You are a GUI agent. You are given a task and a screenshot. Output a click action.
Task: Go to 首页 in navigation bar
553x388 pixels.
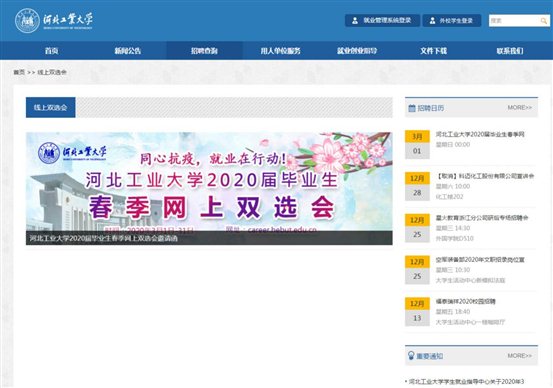[x=51, y=51]
